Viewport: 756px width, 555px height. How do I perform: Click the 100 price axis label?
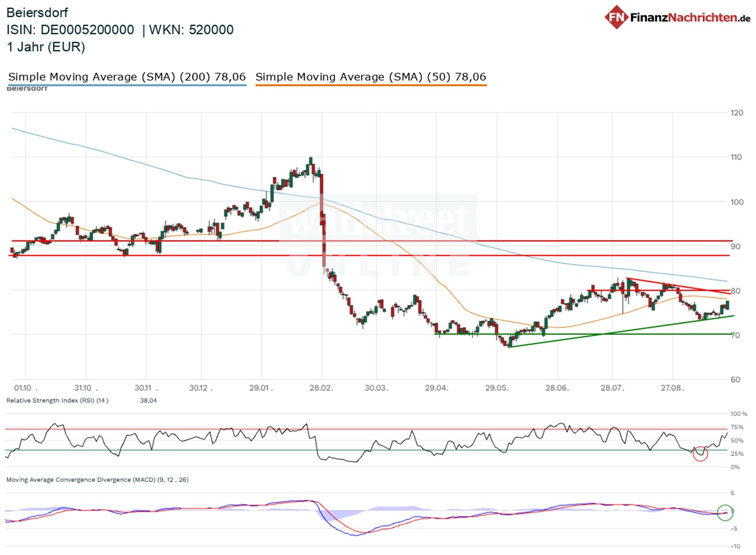737,201
